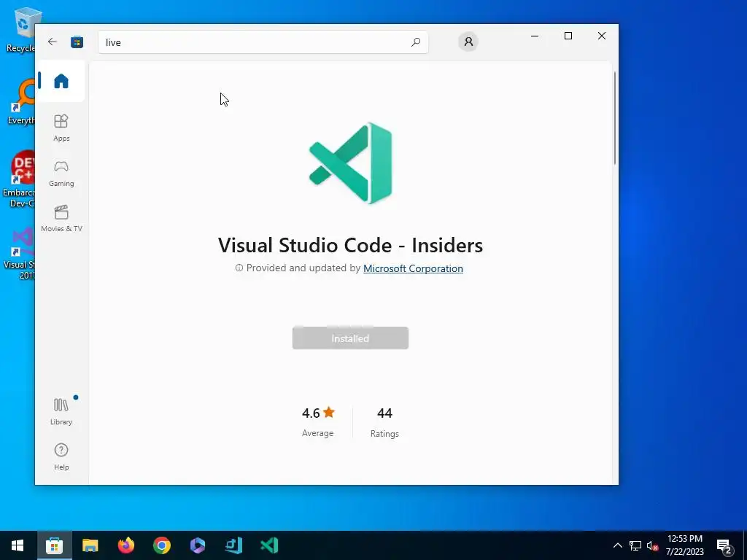Select the Visual Studio desktop shortcut
This screenshot has width=747, height=560.
click(20, 253)
